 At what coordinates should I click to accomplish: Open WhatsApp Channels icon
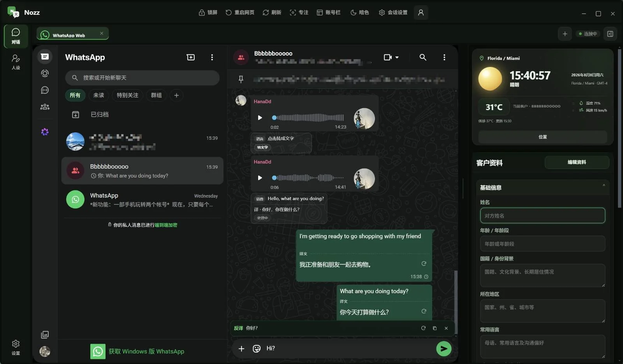45,90
